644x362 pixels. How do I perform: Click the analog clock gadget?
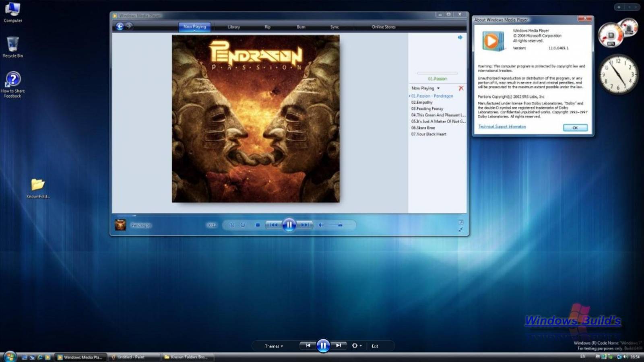coord(618,74)
